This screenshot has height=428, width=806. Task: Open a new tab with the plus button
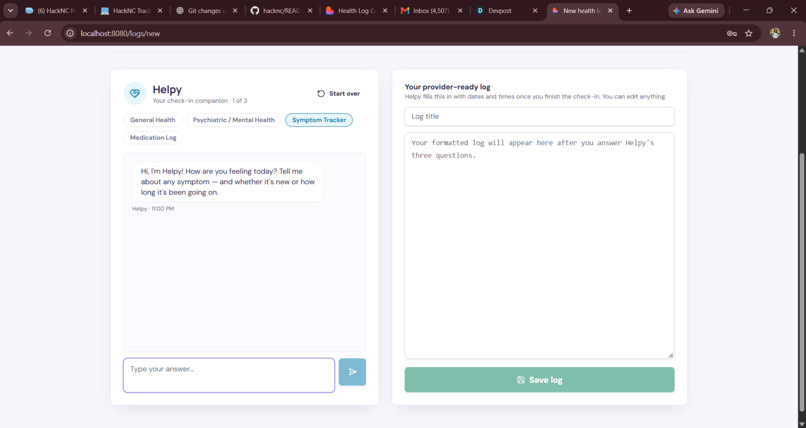[629, 10]
